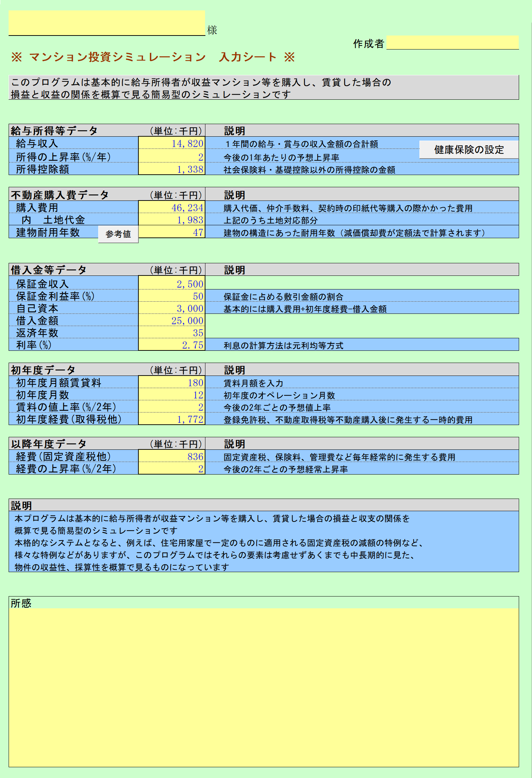Select the 初年度月数 value 12
The width and height of the screenshot is (532, 778).
172,395
